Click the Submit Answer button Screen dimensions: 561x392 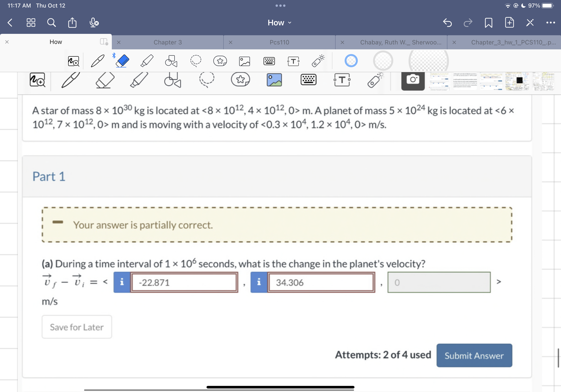click(x=474, y=356)
